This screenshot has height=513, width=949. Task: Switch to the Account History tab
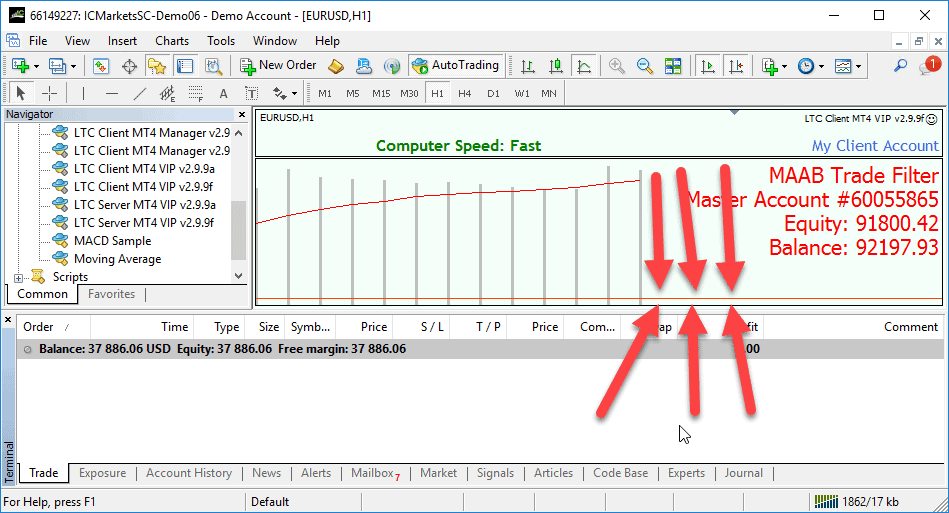[189, 473]
